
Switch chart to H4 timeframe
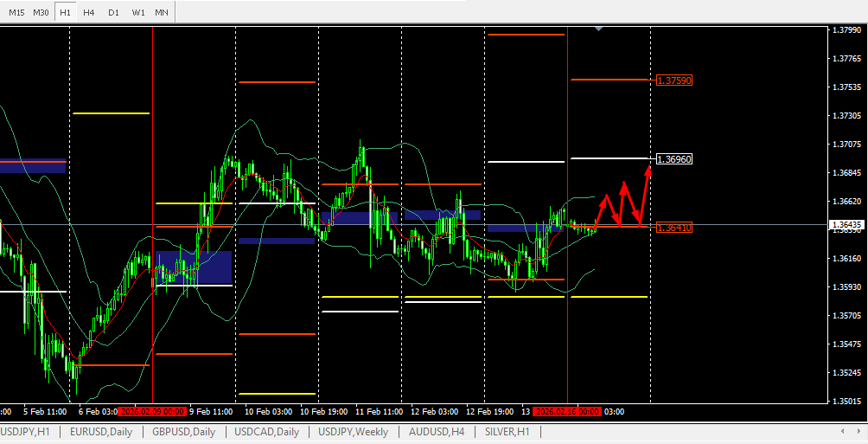pos(88,12)
